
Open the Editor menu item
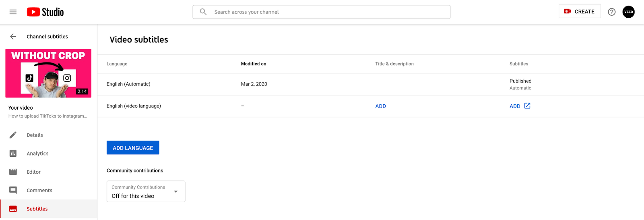point(48,172)
